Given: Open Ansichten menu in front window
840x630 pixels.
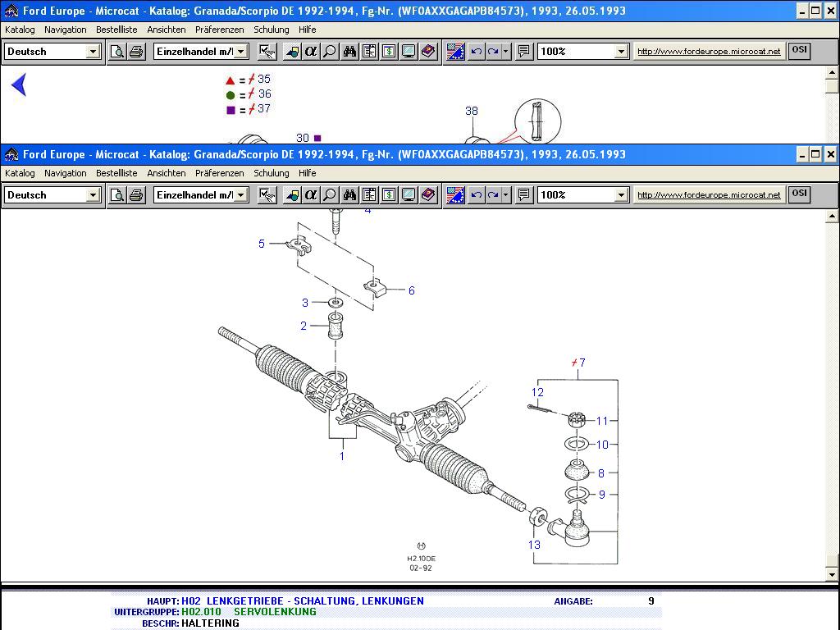Looking at the screenshot, I should 166,173.
